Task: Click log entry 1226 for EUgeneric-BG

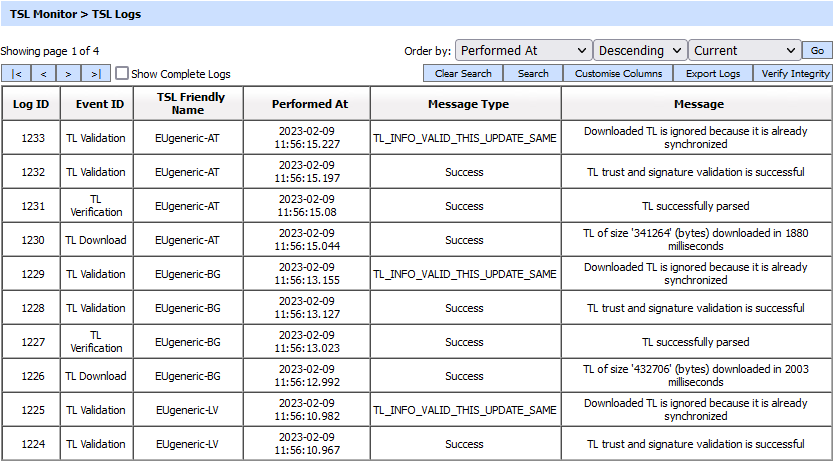Action: 31,376
